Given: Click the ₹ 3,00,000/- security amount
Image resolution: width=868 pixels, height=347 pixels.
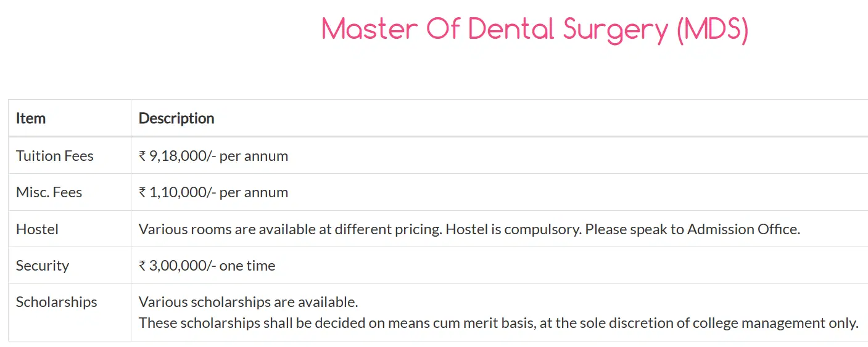Looking at the screenshot, I should click(177, 266).
